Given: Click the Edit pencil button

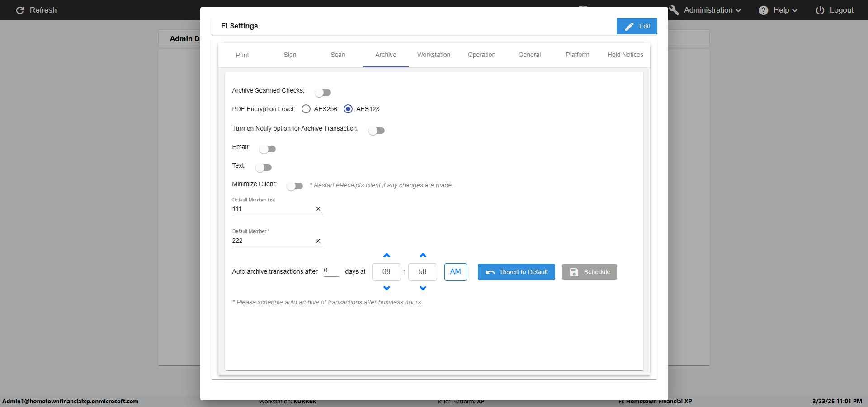Looking at the screenshot, I should [637, 26].
